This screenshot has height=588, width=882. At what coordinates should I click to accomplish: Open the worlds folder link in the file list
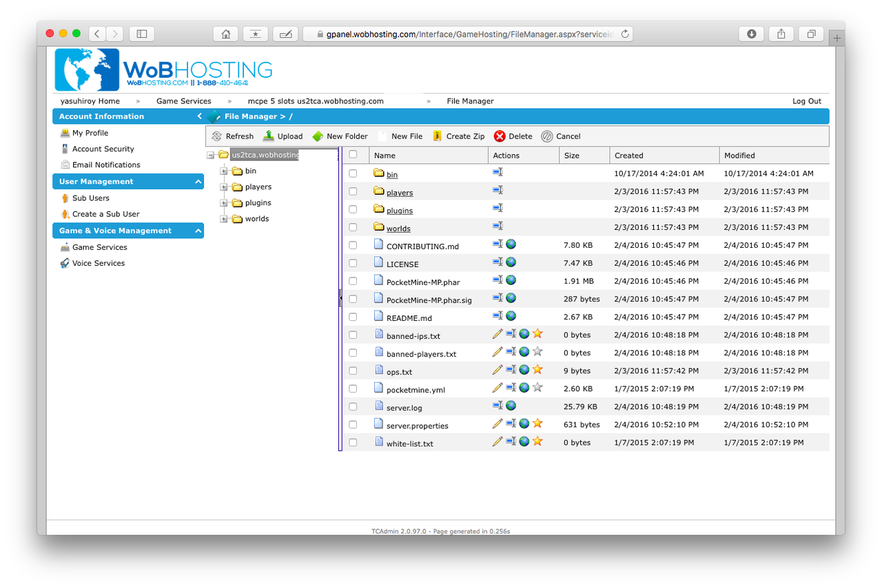[x=398, y=229]
